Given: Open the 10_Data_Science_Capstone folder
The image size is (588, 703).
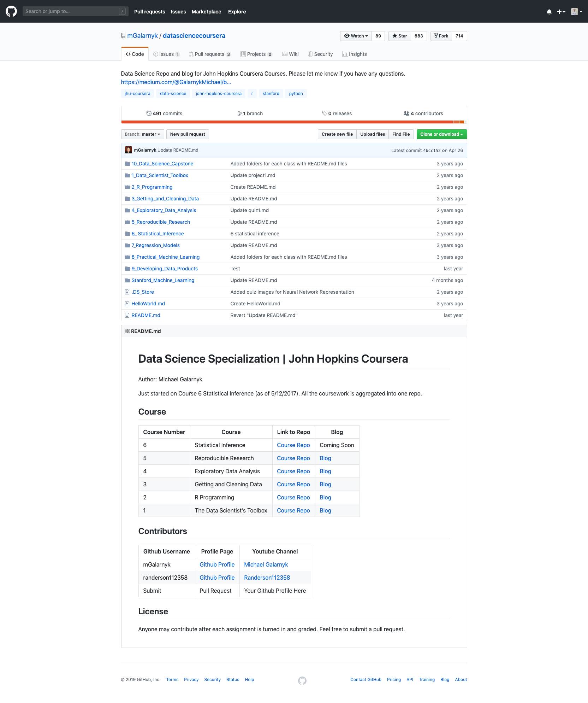Looking at the screenshot, I should (x=162, y=164).
